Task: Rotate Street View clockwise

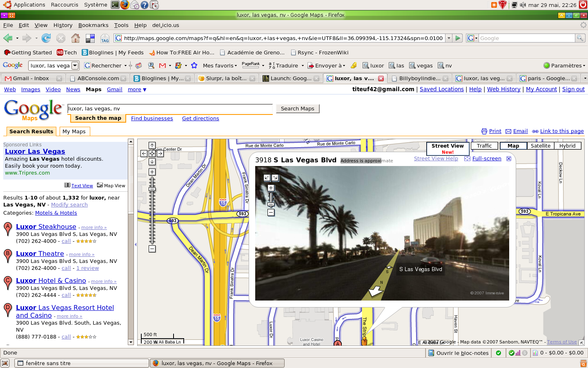Action: (x=275, y=177)
